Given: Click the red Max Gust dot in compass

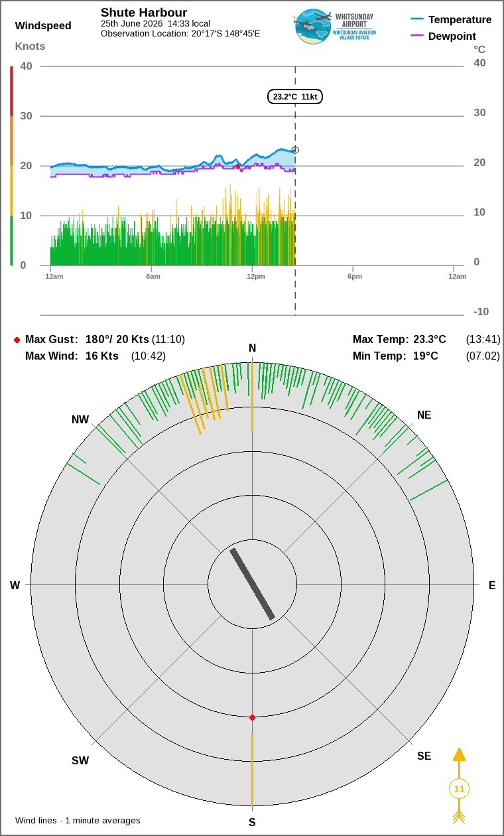Looking at the screenshot, I should click(252, 717).
